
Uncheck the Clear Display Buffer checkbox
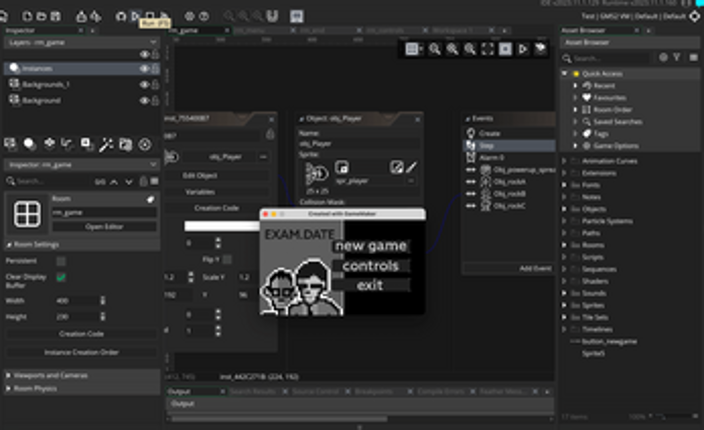click(61, 277)
